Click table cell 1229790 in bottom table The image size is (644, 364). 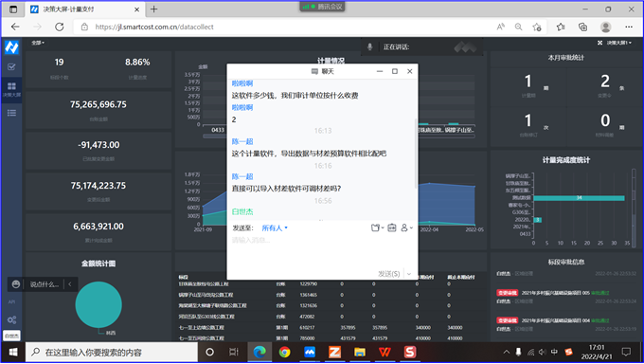point(308,283)
